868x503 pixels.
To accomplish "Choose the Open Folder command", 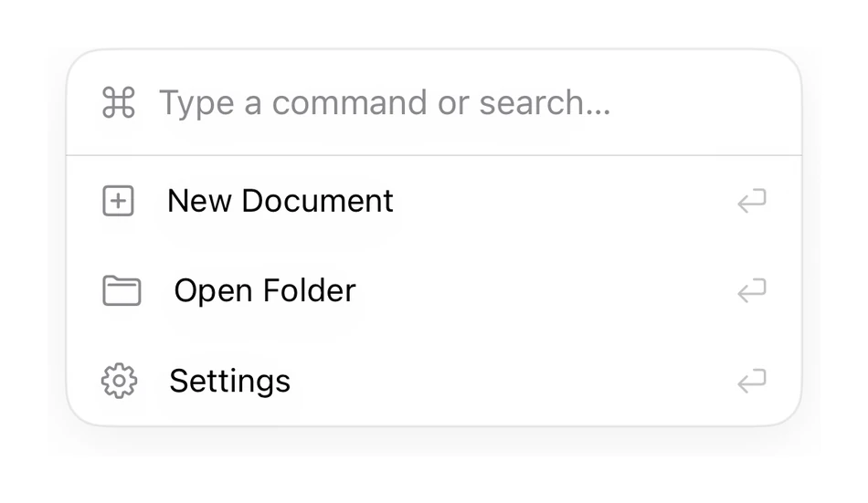I will click(x=434, y=290).
